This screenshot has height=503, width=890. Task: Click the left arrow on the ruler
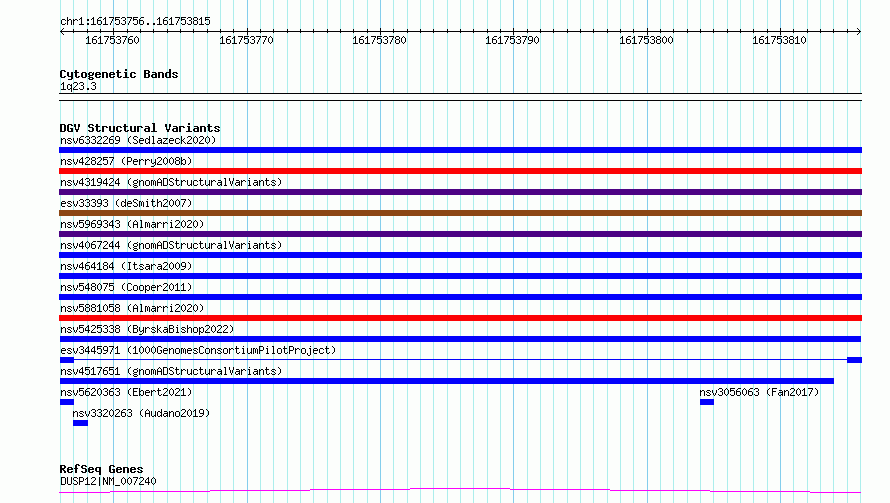[62, 32]
